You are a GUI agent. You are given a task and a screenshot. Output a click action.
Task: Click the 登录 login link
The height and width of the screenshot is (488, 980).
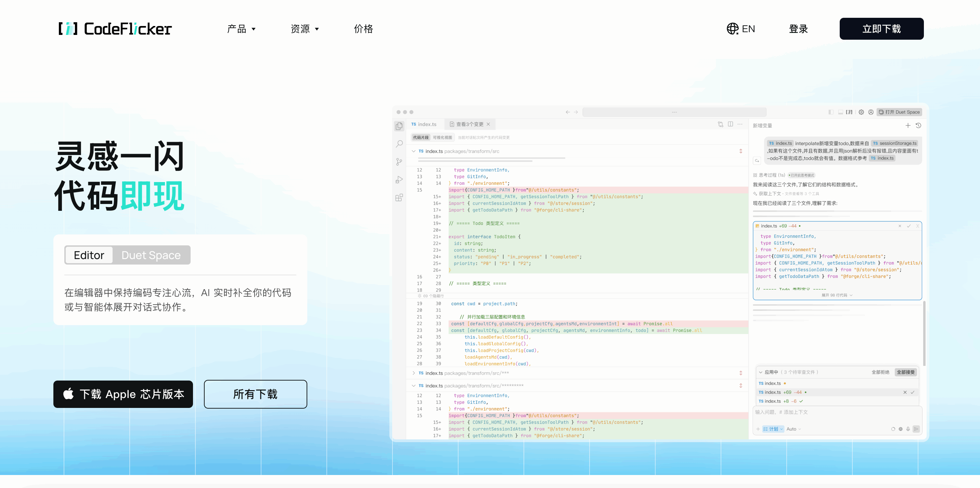(x=798, y=28)
